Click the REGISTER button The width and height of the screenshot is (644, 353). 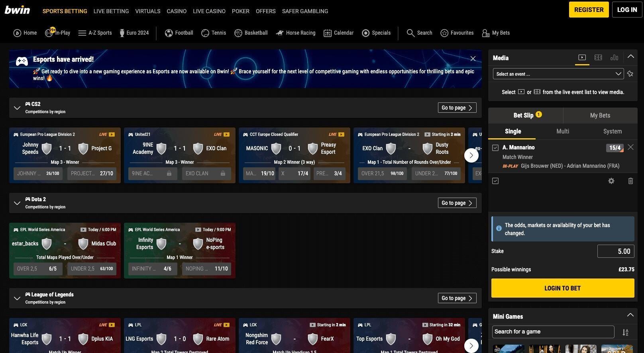coord(589,10)
